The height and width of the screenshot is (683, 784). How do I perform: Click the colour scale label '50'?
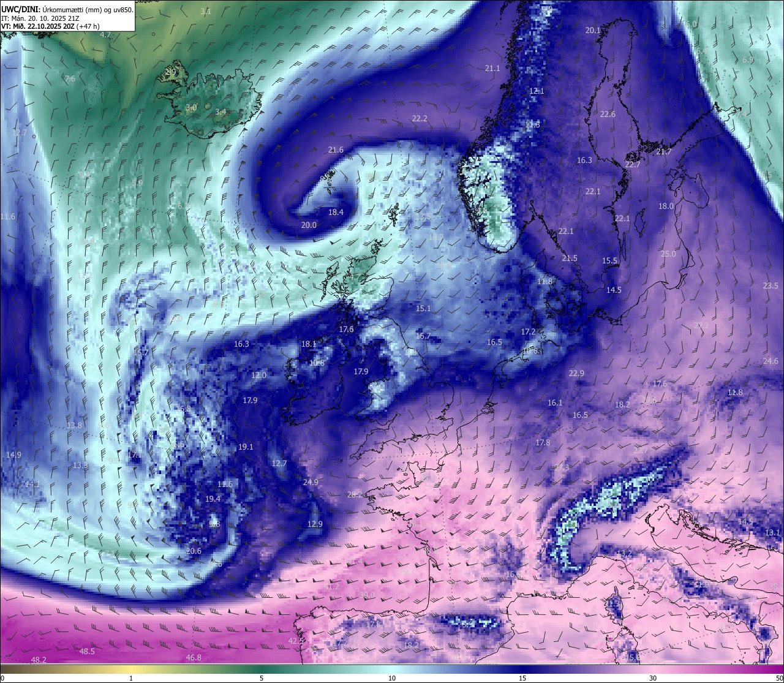[778, 677]
